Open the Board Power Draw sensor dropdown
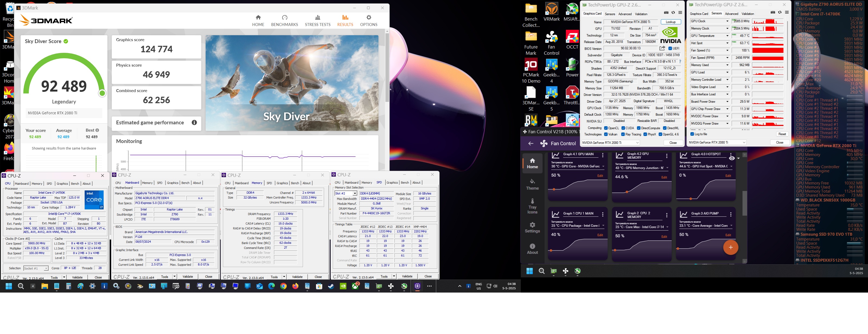 (727, 102)
